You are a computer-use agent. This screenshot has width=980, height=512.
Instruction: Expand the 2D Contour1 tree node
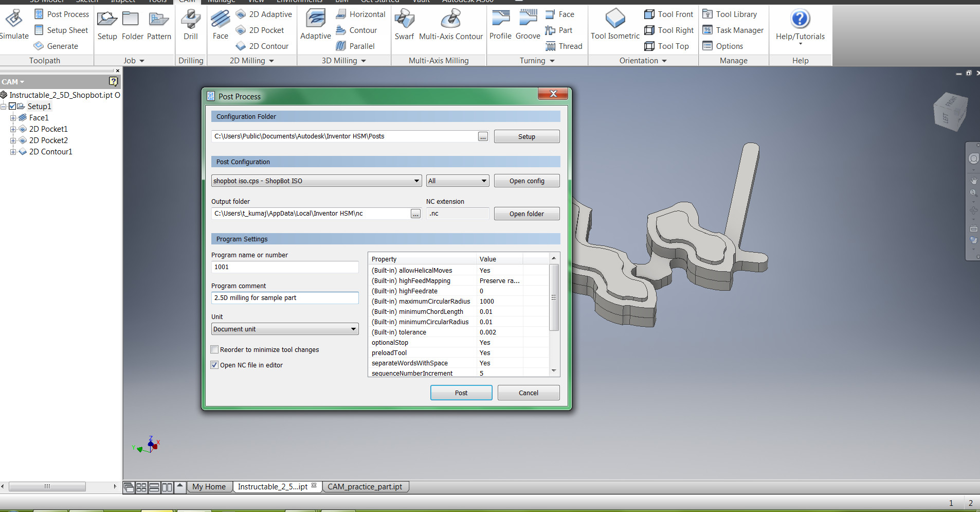13,152
